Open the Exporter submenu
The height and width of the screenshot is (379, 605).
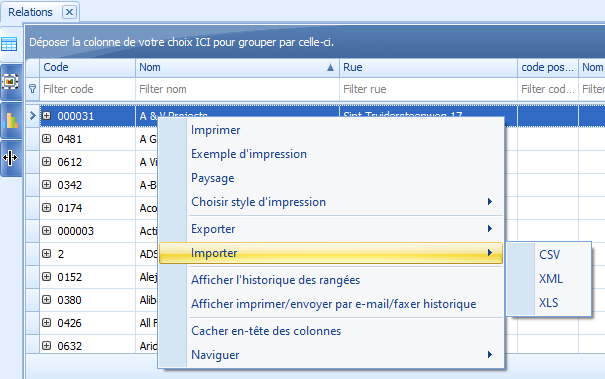click(331, 229)
